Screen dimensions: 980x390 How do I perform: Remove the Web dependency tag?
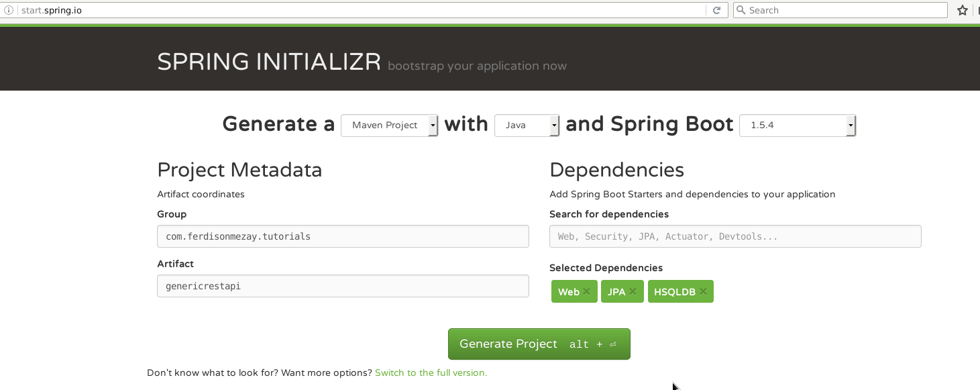pos(586,291)
